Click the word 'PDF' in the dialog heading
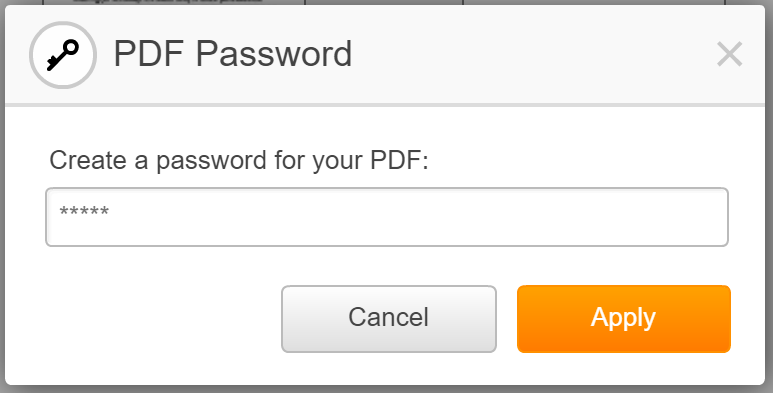 click(x=150, y=54)
